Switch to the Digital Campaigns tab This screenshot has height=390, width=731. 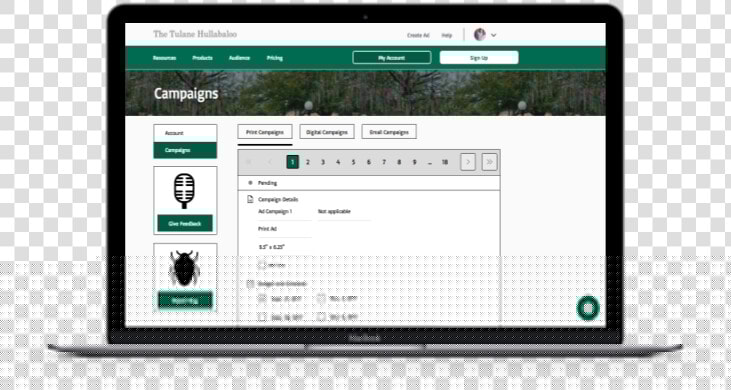point(327,132)
